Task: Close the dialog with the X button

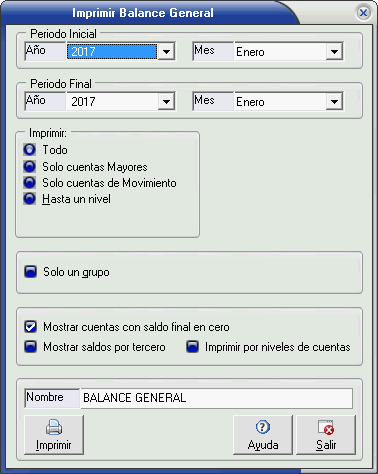Action: click(363, 13)
